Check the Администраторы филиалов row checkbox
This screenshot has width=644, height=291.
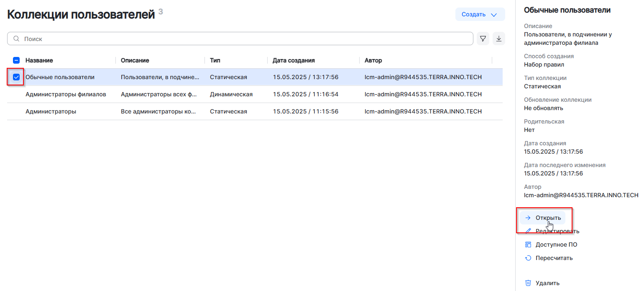pos(15,94)
